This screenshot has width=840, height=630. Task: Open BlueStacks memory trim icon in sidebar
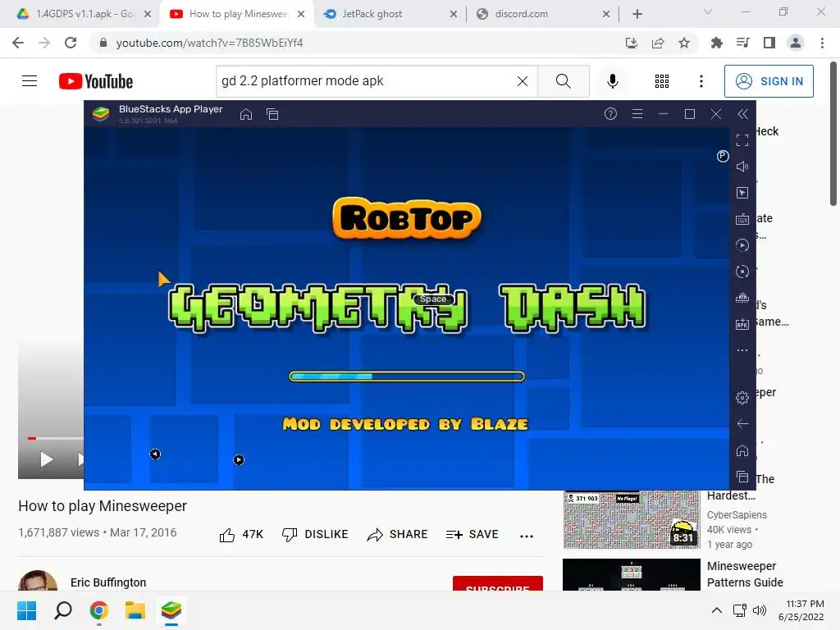(742, 298)
